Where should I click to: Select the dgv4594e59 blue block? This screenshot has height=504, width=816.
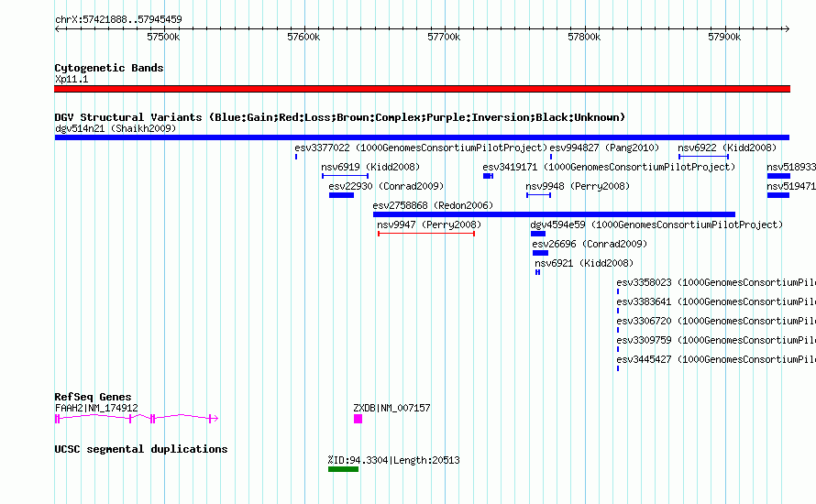coord(537,234)
